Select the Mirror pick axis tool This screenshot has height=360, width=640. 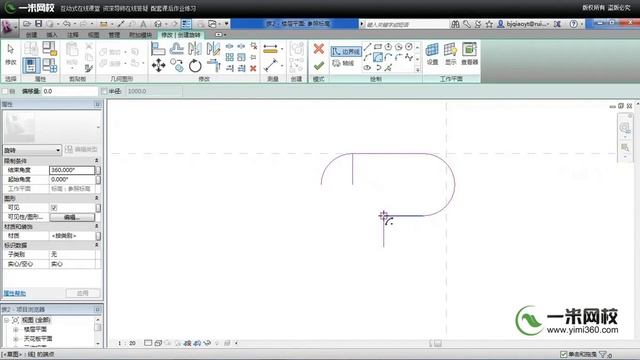point(195,49)
